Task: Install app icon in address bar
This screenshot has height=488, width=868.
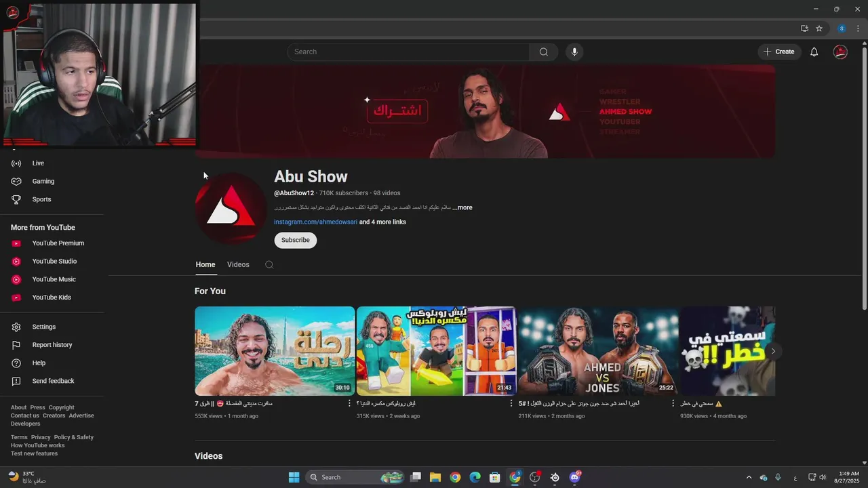Action: point(804,28)
